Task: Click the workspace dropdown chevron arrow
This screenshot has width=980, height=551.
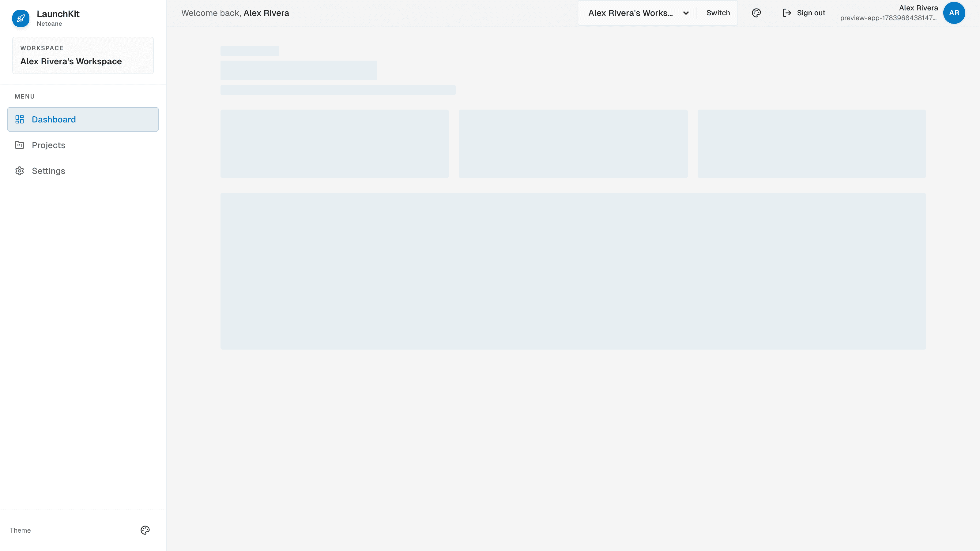Action: (x=686, y=13)
